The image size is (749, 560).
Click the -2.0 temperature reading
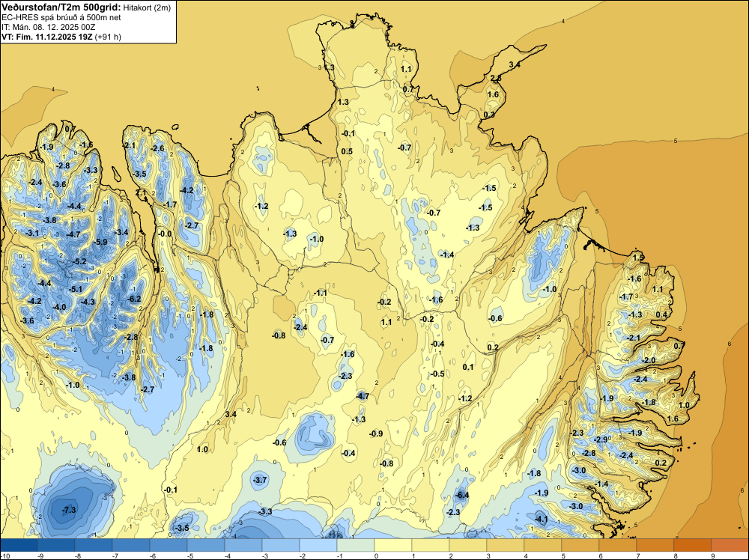[x=649, y=360]
